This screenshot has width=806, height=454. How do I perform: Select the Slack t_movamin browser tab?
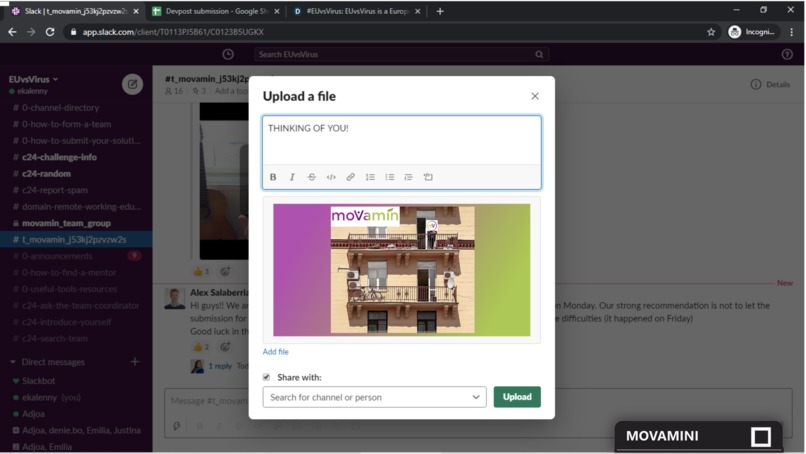tap(75, 11)
